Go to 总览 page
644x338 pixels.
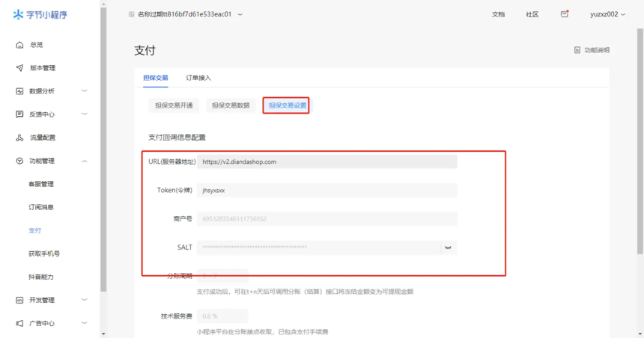click(x=37, y=45)
